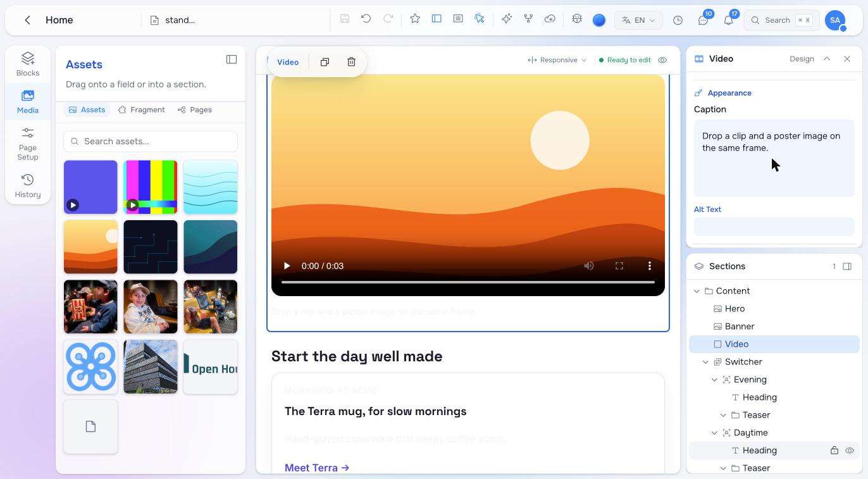Collapse the Content tree node
The height and width of the screenshot is (479, 868).
pyautogui.click(x=697, y=291)
